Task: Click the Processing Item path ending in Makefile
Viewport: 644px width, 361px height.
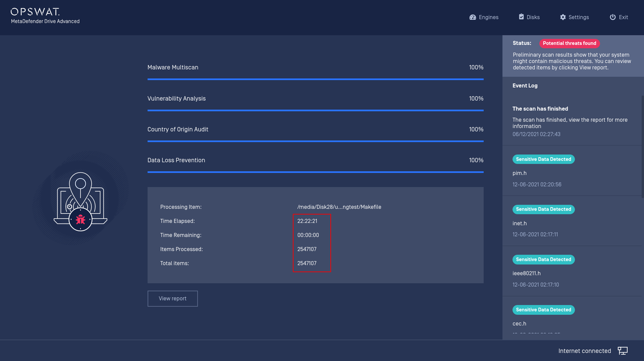Action: tap(339, 207)
